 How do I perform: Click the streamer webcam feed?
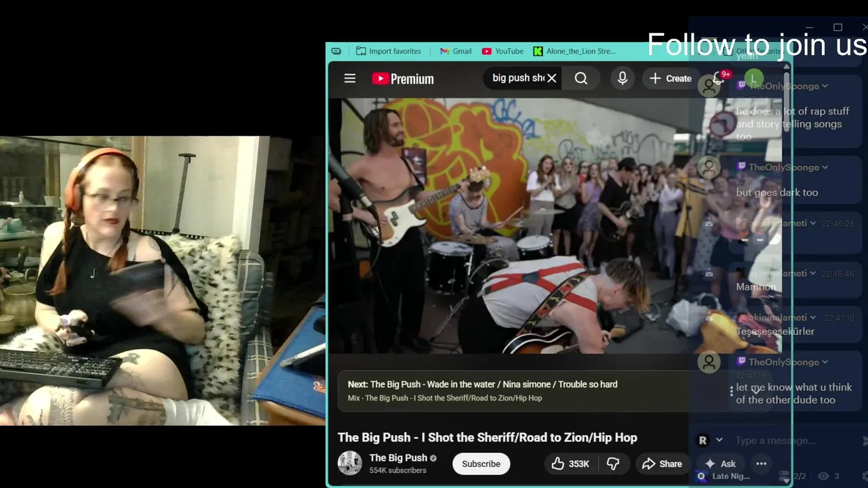pyautogui.click(x=163, y=281)
